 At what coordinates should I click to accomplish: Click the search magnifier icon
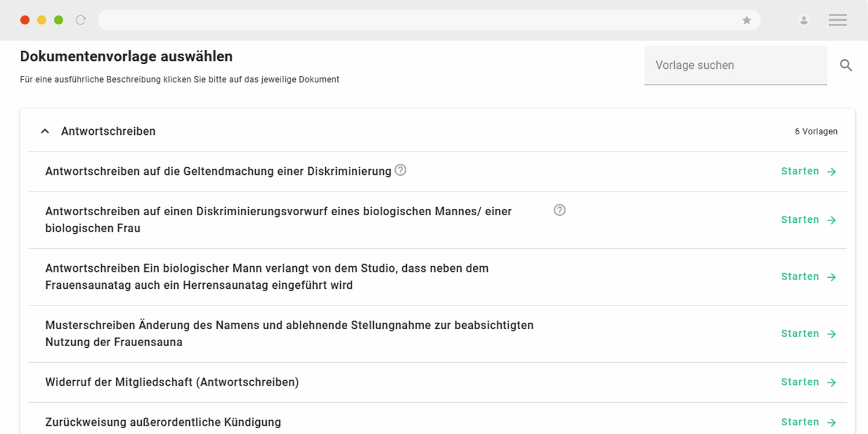click(846, 65)
